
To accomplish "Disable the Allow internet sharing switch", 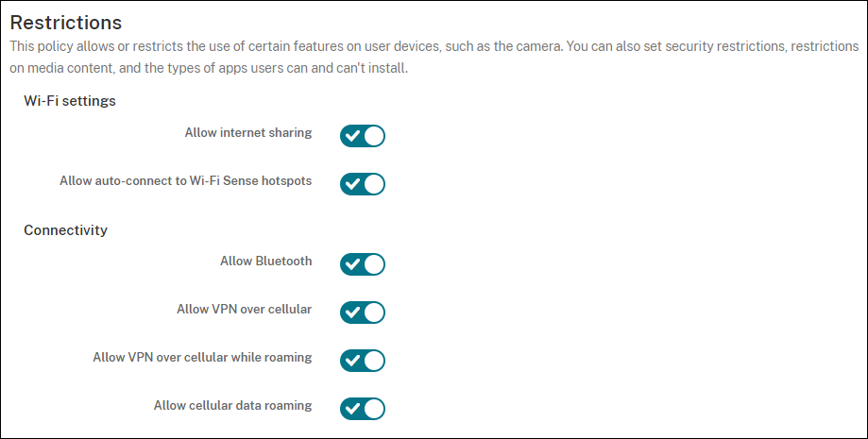I will click(x=363, y=136).
